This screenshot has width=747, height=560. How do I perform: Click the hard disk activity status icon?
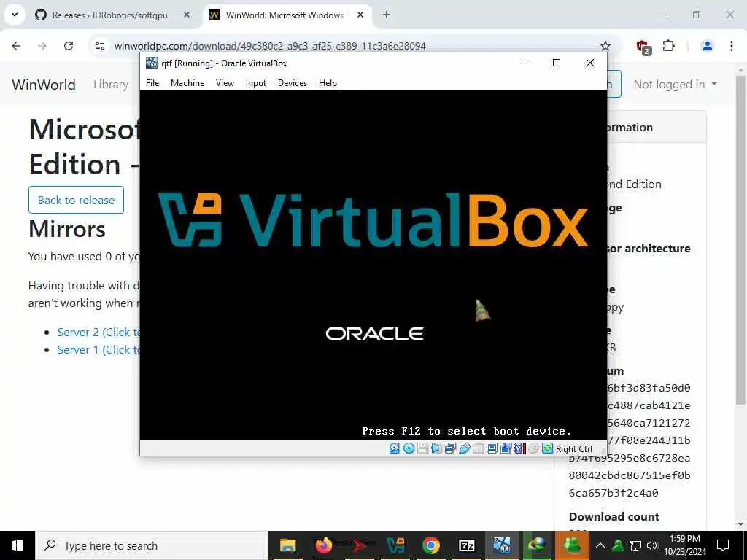(395, 448)
